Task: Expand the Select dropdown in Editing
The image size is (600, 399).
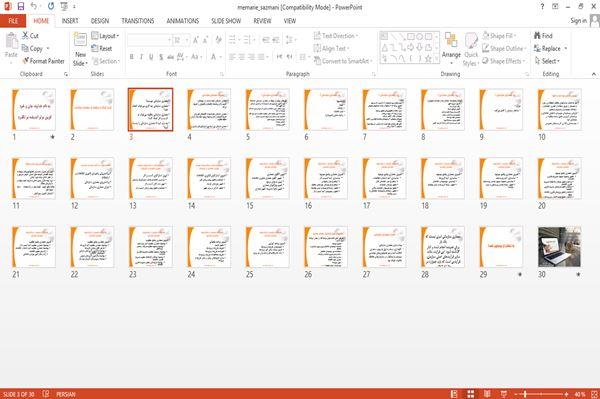Action: point(547,61)
